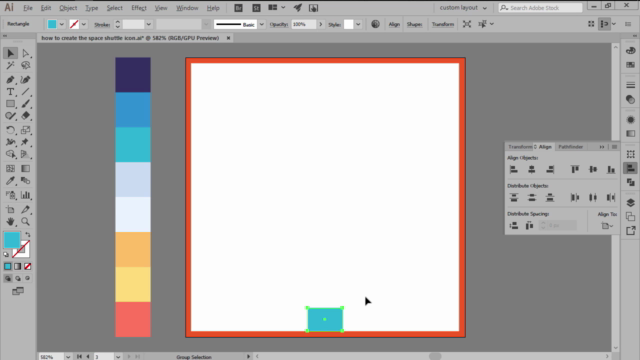The width and height of the screenshot is (640, 360).
Task: Set paint mode to Color
Action: [8, 267]
